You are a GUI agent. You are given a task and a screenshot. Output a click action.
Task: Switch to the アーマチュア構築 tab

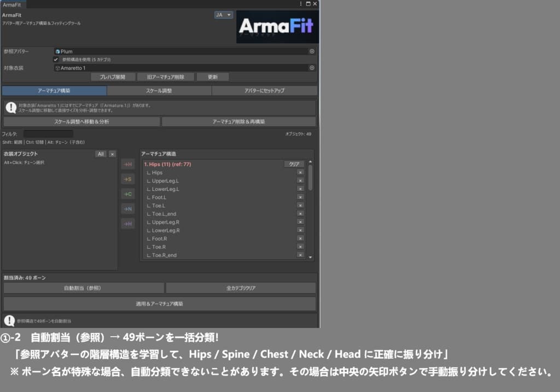pyautogui.click(x=54, y=91)
